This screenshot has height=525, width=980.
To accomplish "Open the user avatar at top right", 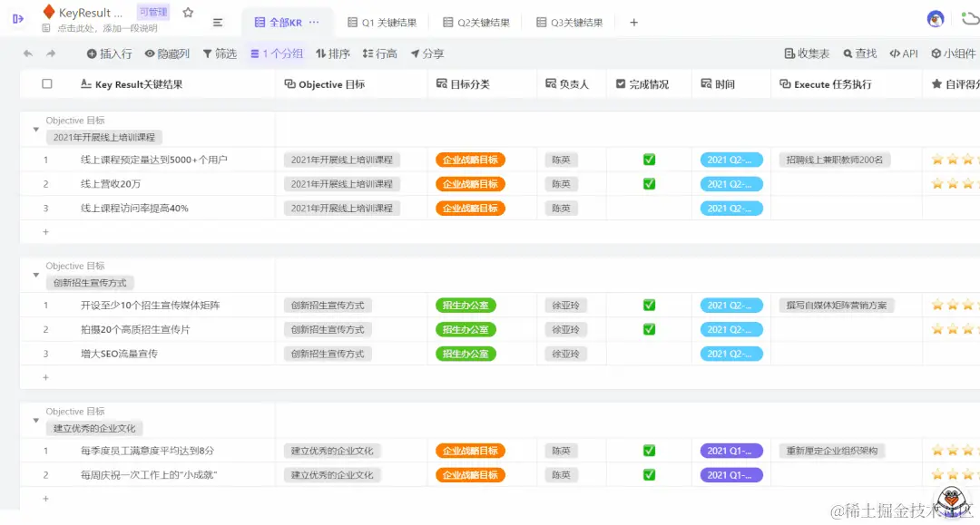I will tap(935, 19).
